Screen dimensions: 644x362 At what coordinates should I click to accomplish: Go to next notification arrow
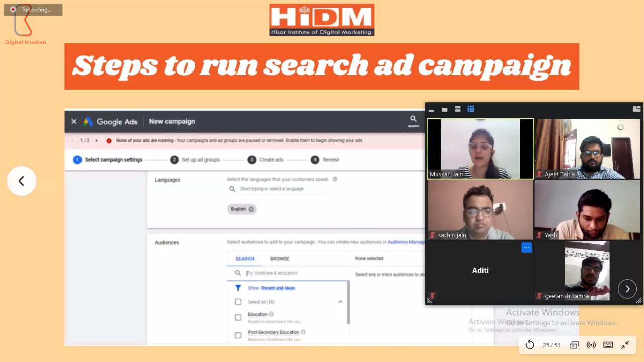[96, 141]
